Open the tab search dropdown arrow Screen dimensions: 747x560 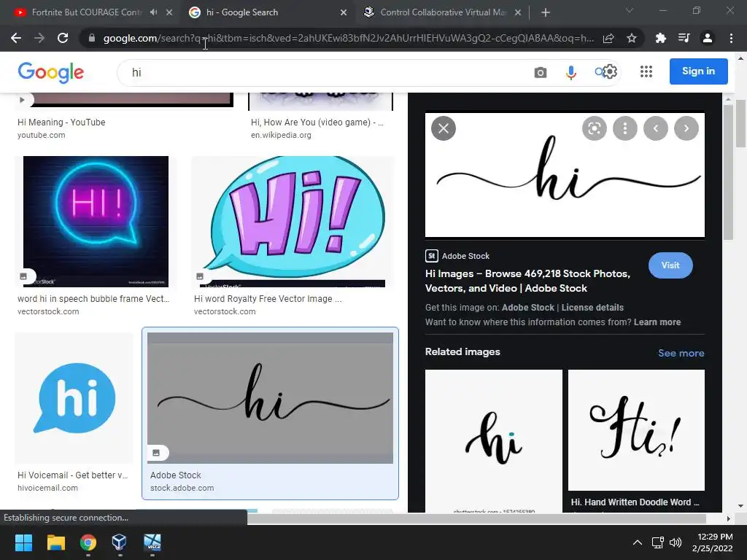630,10
